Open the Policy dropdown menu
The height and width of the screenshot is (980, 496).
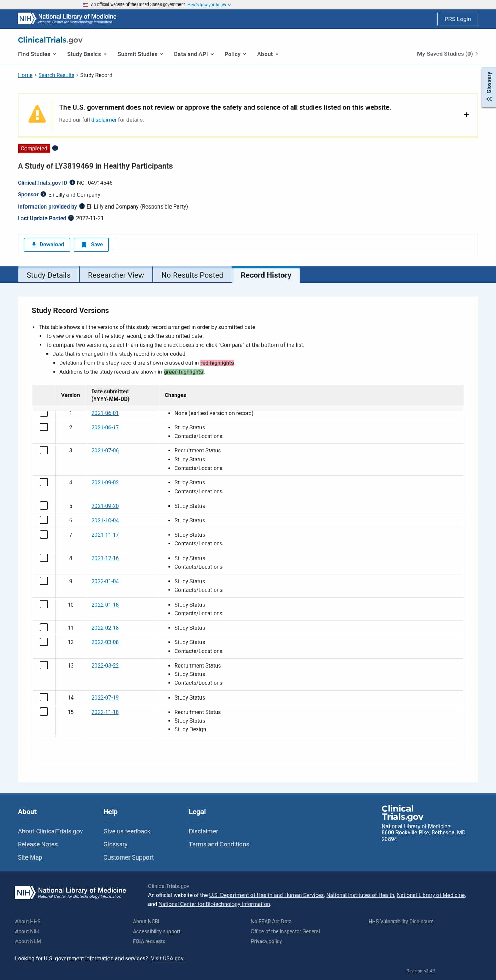click(x=235, y=54)
